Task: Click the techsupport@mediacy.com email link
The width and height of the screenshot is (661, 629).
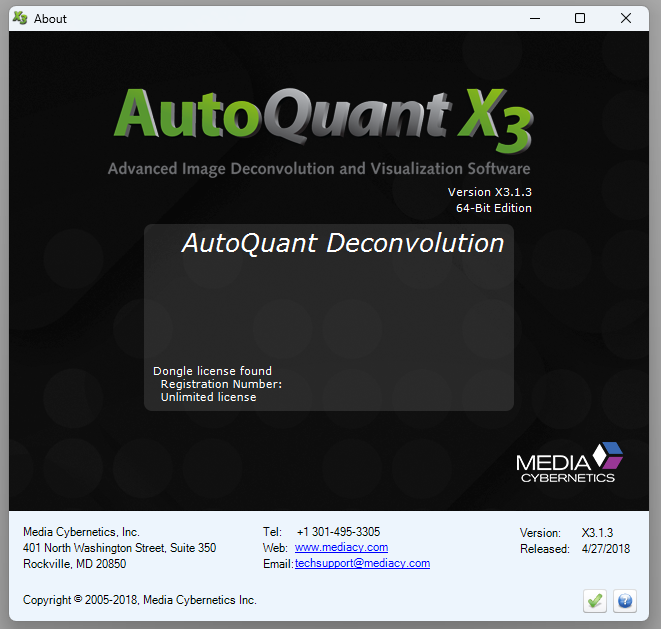Action: [362, 563]
